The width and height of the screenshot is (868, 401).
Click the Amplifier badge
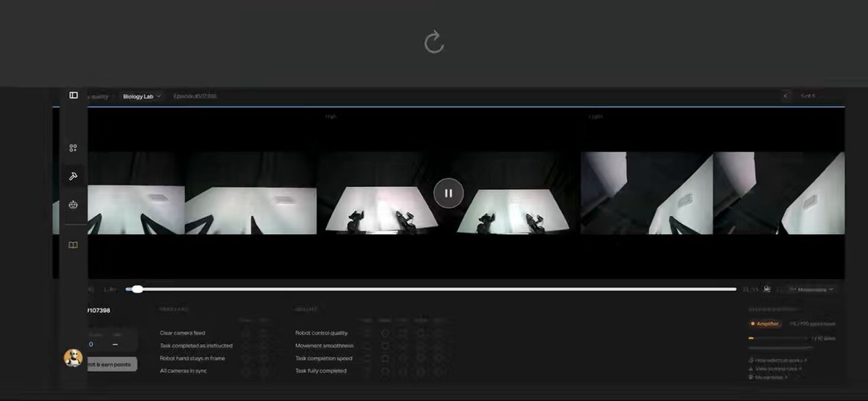click(765, 324)
